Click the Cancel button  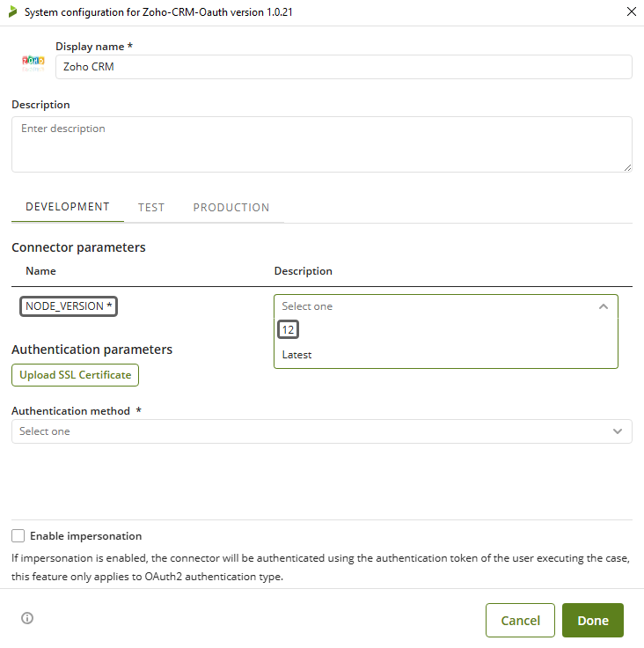520,621
